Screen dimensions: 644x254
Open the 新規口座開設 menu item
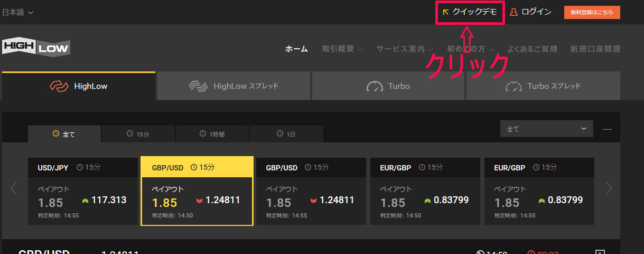(x=595, y=49)
